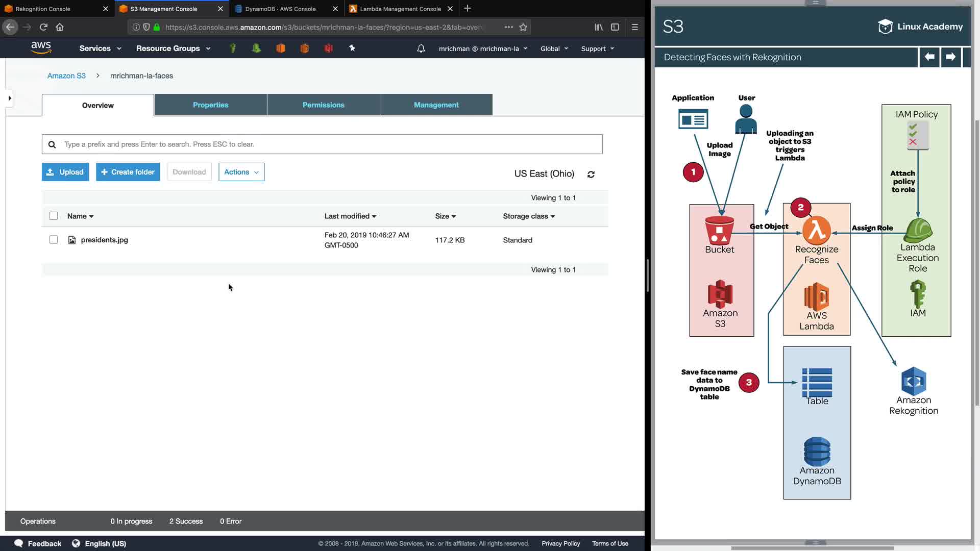The width and height of the screenshot is (980, 551).
Task: Expand the left sidebar arrow
Action: pos(9,98)
